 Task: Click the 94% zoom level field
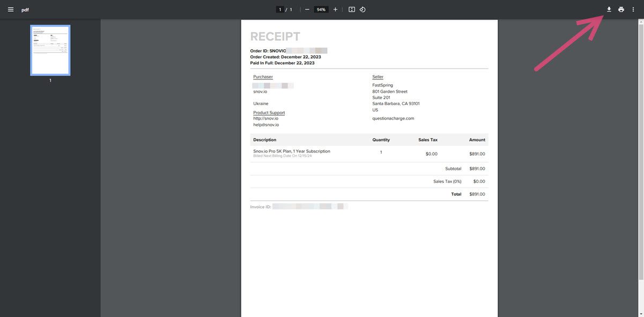click(x=321, y=10)
